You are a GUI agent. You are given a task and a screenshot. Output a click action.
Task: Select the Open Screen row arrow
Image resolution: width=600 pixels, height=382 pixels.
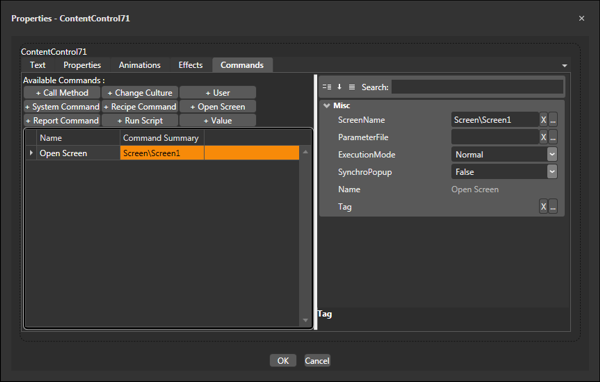pos(31,153)
